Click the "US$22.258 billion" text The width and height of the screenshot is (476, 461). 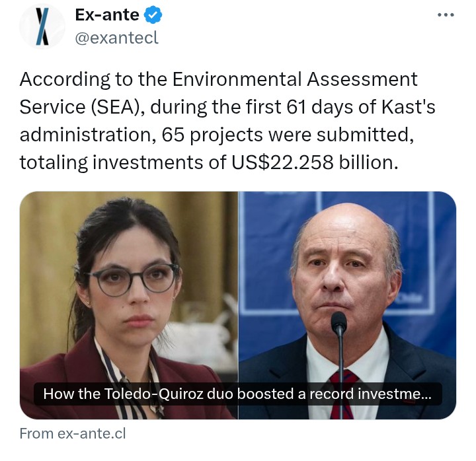314,162
